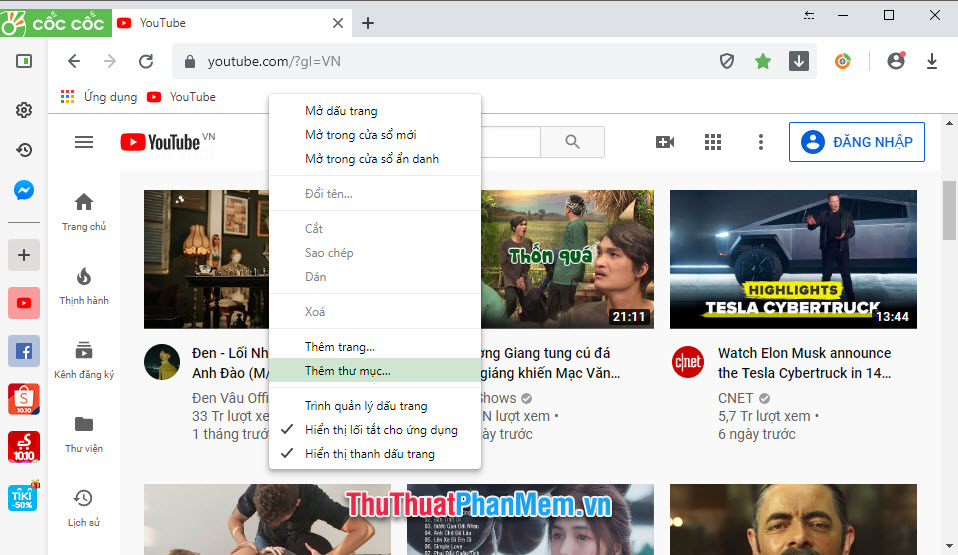Toggle Hiển thị lối tắt cho ứng dụng
This screenshot has width=958, height=555.
click(375, 430)
